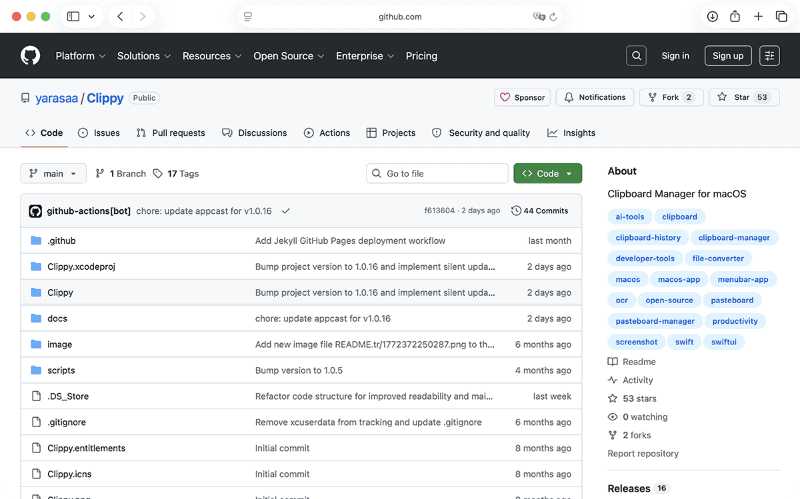
Task: Click the history clock icon by 44 Commits
Action: pyautogui.click(x=516, y=211)
